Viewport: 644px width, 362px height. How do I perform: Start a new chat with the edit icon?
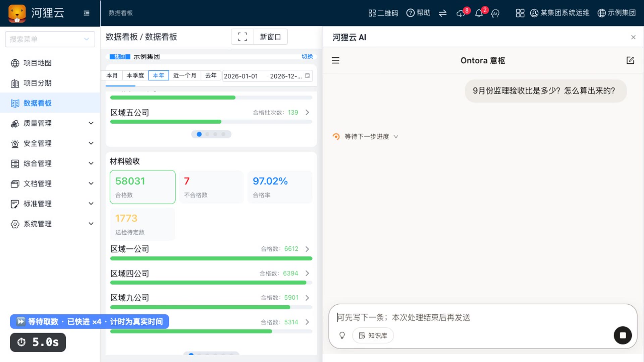pyautogui.click(x=630, y=60)
